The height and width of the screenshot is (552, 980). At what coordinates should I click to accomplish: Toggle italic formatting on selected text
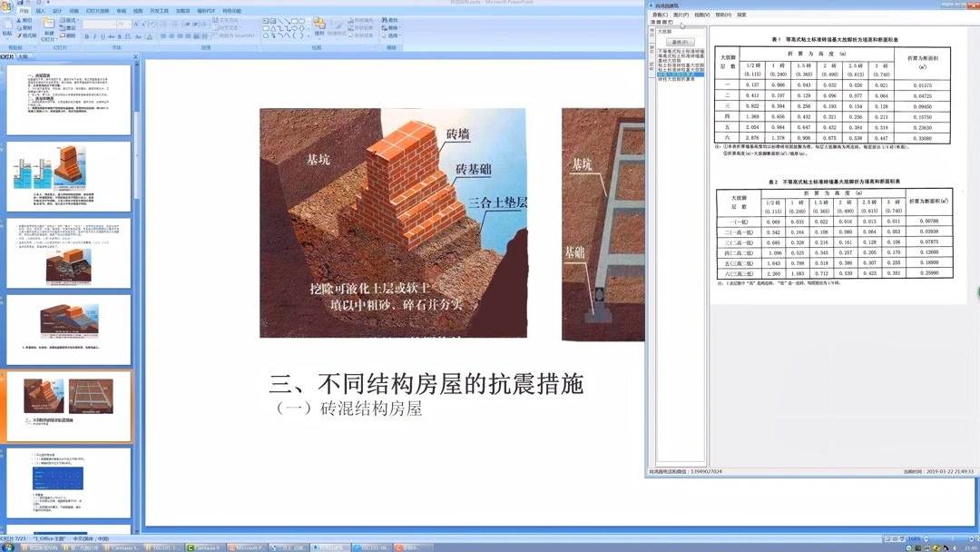click(93, 36)
